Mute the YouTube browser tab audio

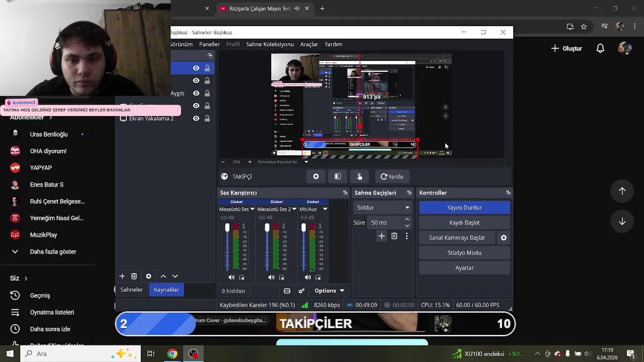click(x=297, y=9)
